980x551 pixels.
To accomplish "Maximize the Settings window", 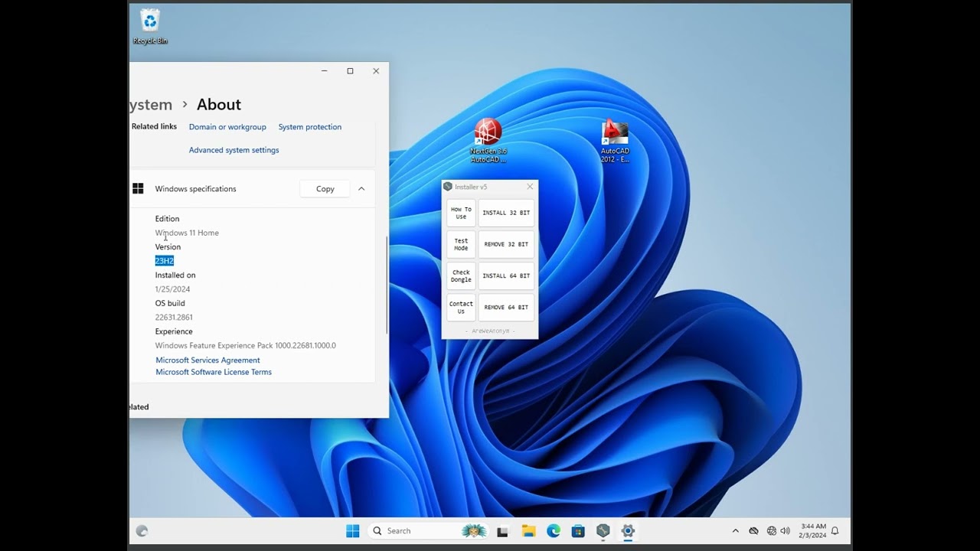I will 350,71.
